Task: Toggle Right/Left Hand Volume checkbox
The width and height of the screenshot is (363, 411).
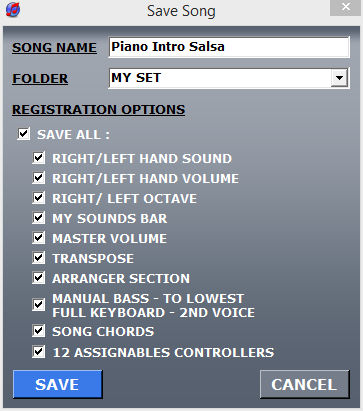Action: pos(39,178)
